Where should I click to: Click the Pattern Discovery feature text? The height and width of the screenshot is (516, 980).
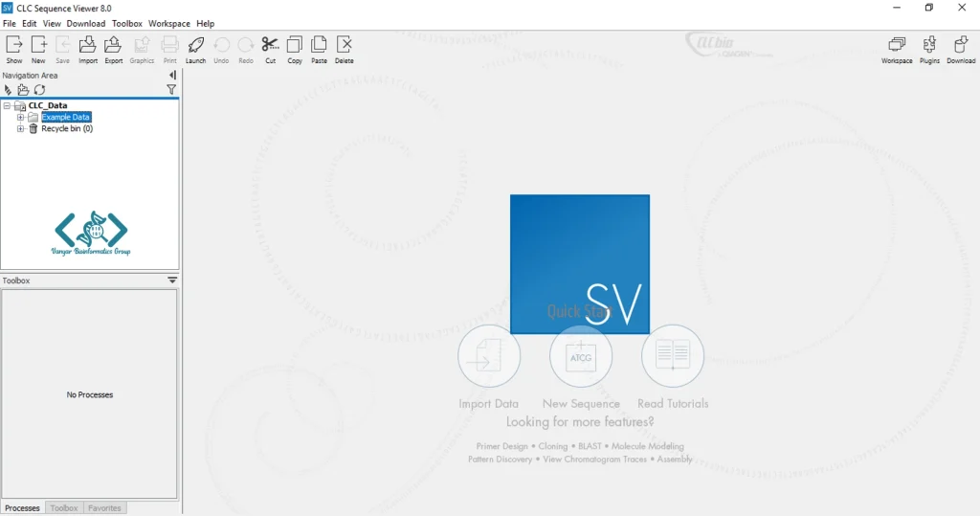pos(500,460)
